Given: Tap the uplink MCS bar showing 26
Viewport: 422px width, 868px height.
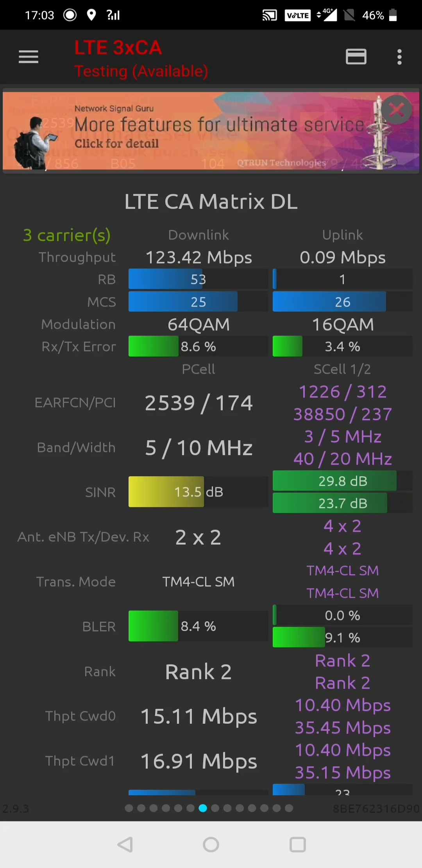Looking at the screenshot, I should coord(342,302).
